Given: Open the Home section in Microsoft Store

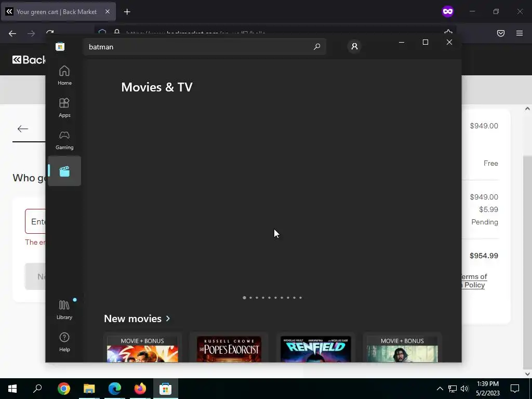Looking at the screenshot, I should (64, 75).
